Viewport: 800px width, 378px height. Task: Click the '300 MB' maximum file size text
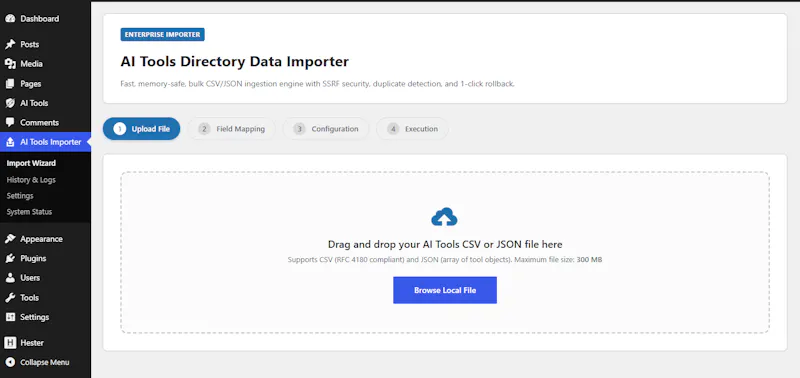(x=589, y=260)
